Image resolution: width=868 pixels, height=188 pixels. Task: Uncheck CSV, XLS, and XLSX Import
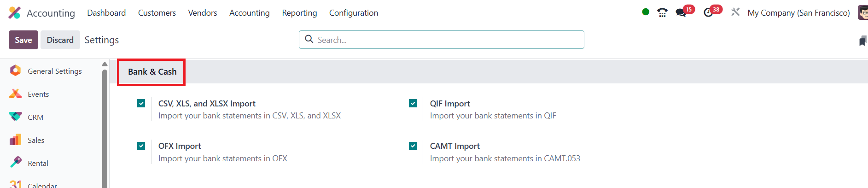point(141,103)
